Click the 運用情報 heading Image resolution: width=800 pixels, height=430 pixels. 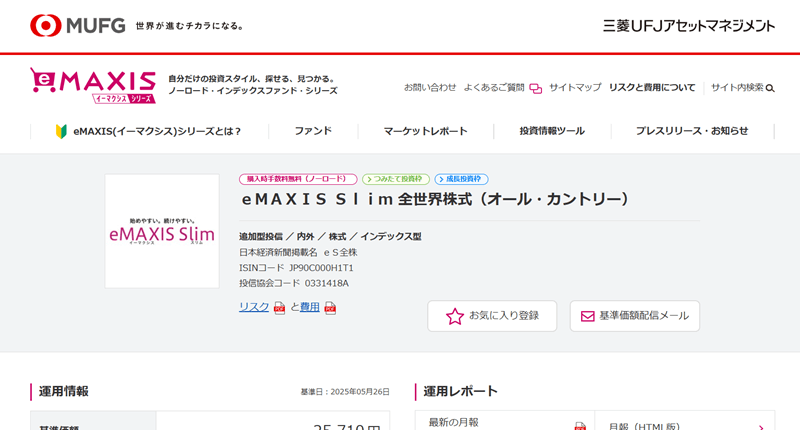click(64, 391)
